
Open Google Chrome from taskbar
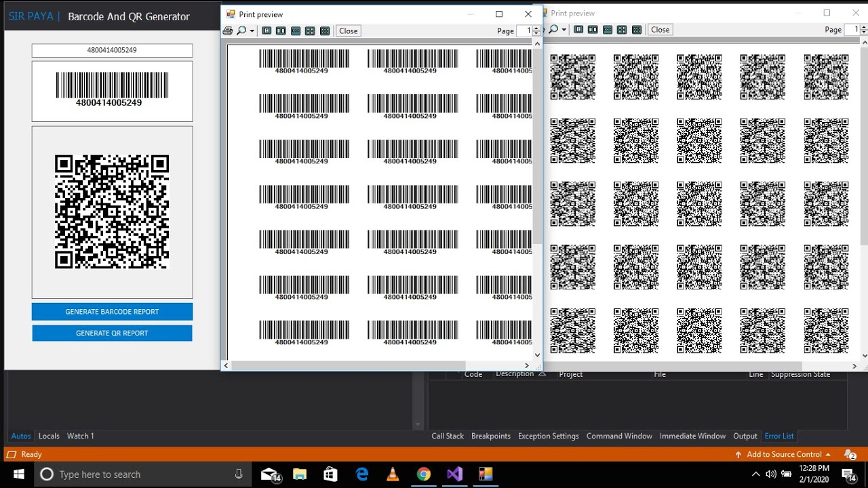pyautogui.click(x=423, y=474)
